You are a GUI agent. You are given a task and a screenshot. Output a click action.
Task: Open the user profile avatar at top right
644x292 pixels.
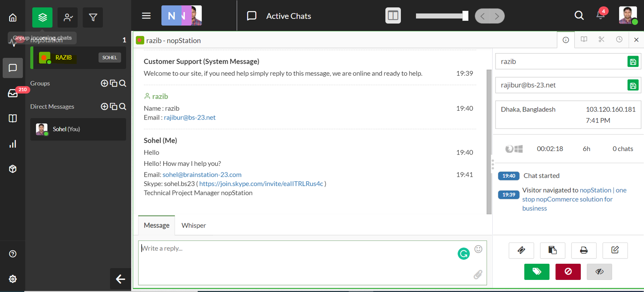click(628, 15)
